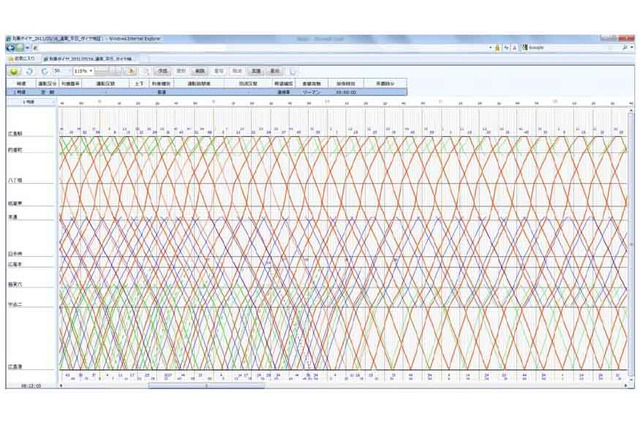Click the padlock security icon in the address bar
Image resolution: width=640 pixels, height=426 pixels.
498,48
